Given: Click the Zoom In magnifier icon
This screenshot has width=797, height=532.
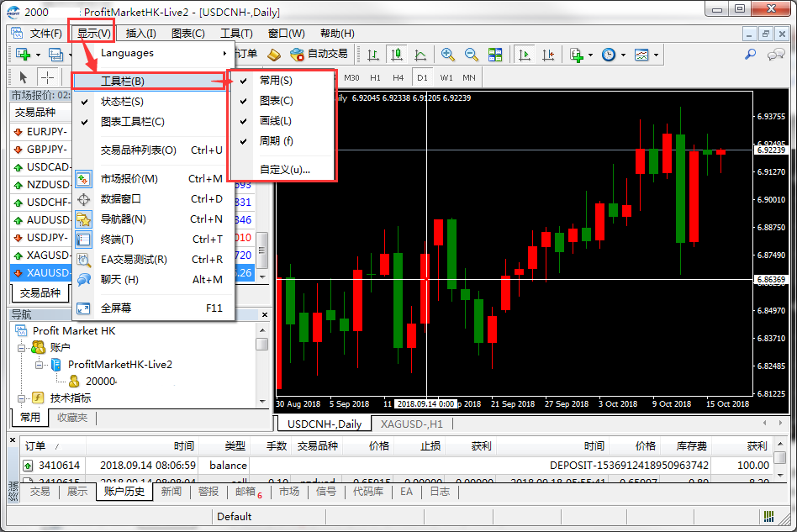Looking at the screenshot, I should (x=448, y=55).
